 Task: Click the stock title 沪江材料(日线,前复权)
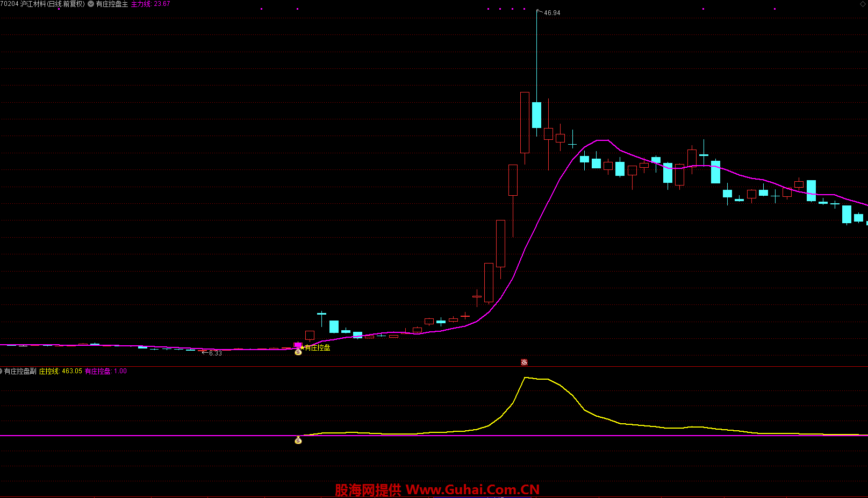[52, 4]
